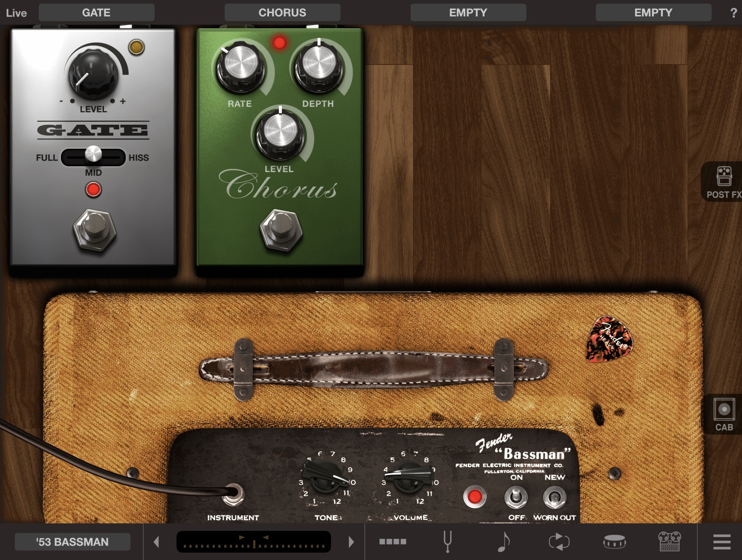Image resolution: width=742 pixels, height=560 pixels.
Task: Open the '53 BASSMAN amp selector
Action: tap(73, 542)
